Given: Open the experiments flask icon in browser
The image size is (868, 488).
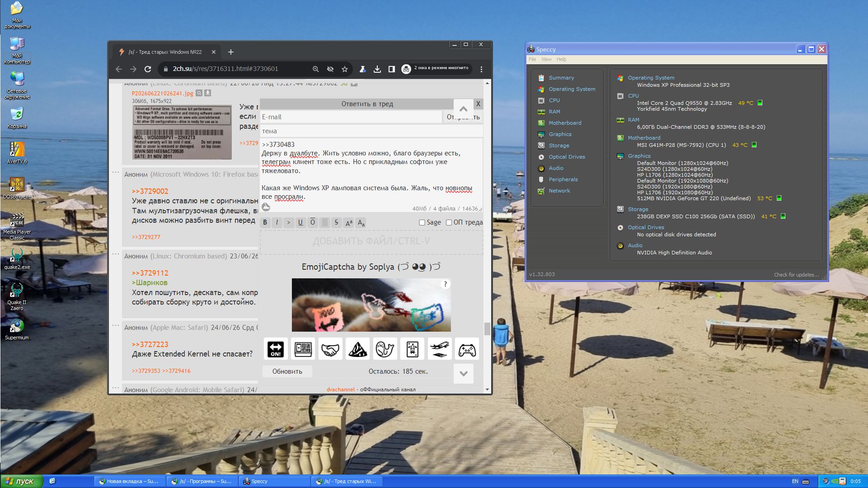Looking at the screenshot, I should click(362, 69).
